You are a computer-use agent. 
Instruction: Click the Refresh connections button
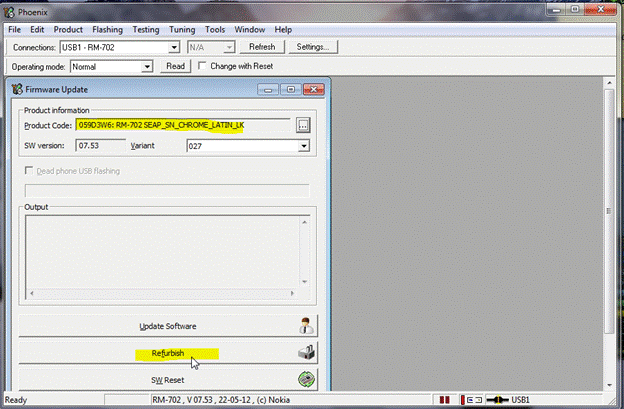coord(262,47)
